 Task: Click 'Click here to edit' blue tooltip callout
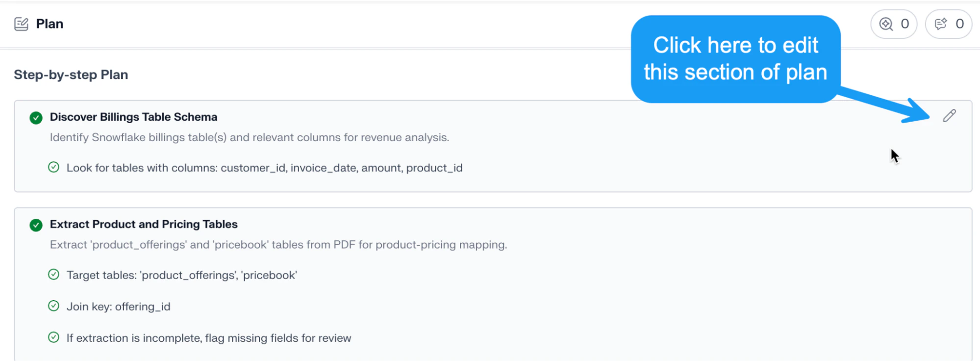[735, 59]
